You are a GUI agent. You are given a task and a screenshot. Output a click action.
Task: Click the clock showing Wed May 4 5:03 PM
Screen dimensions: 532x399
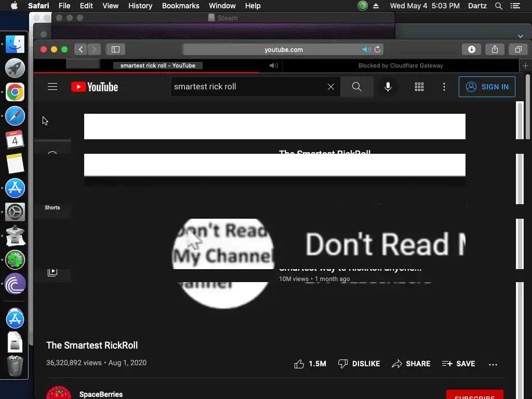pyautogui.click(x=425, y=6)
